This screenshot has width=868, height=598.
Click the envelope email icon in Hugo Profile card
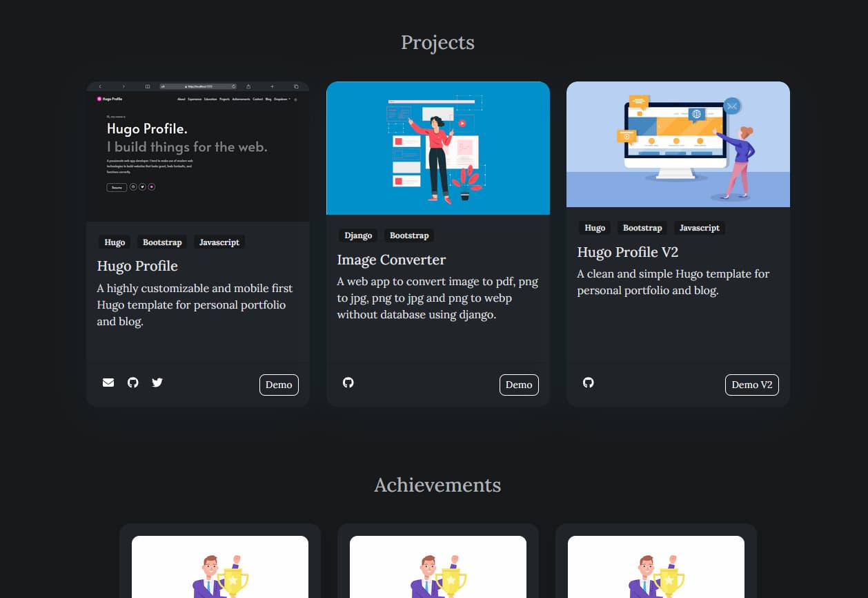(108, 383)
